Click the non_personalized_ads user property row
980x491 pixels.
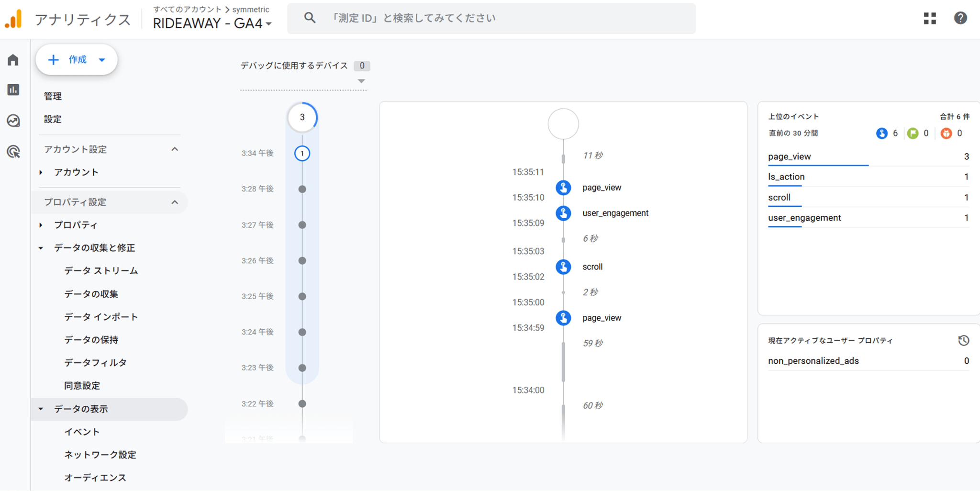pos(869,361)
